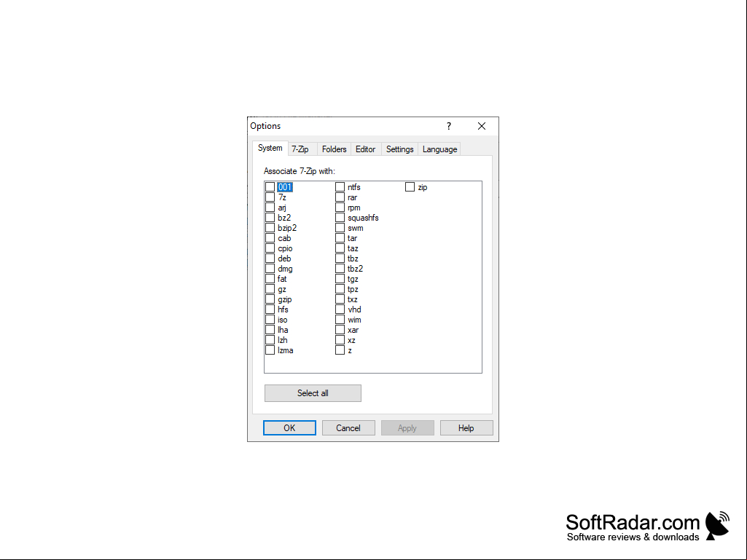Check the ntfs association box
The image size is (747, 560).
(340, 187)
